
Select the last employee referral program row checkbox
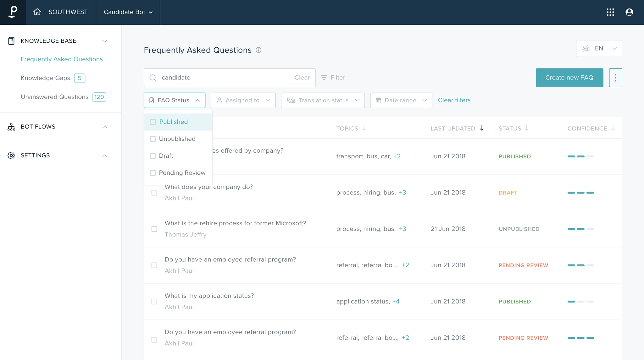click(154, 340)
